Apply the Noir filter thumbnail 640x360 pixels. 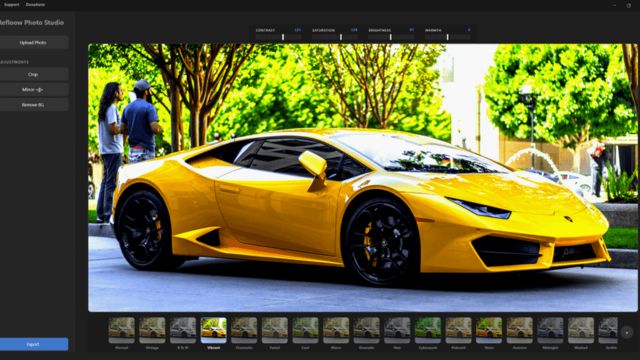tap(397, 330)
